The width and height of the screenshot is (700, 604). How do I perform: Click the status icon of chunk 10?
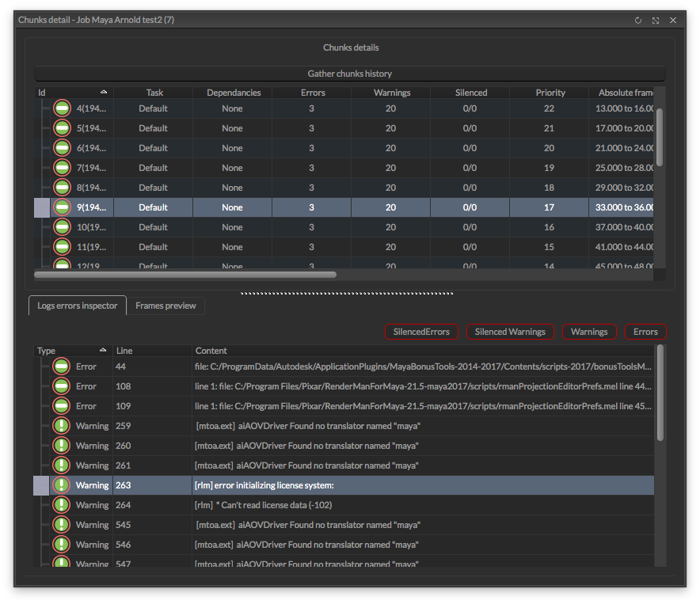pyautogui.click(x=62, y=227)
